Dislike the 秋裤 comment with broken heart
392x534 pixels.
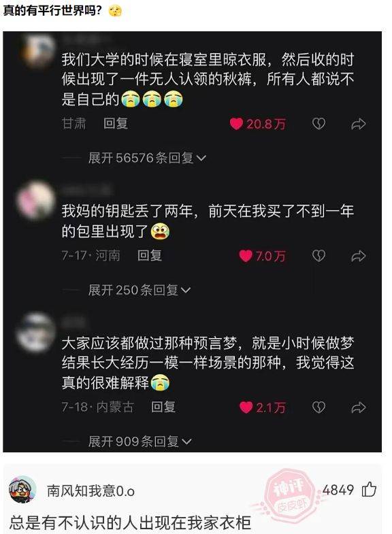tap(318, 124)
